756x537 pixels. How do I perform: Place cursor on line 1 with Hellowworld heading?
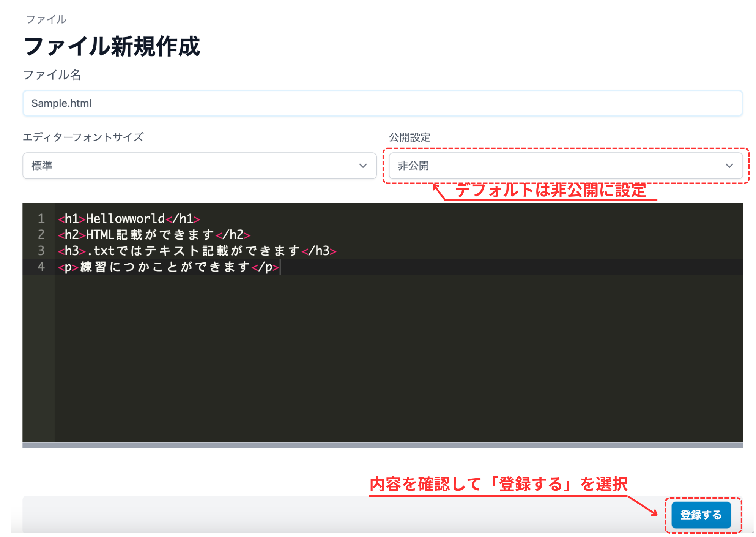click(x=129, y=218)
